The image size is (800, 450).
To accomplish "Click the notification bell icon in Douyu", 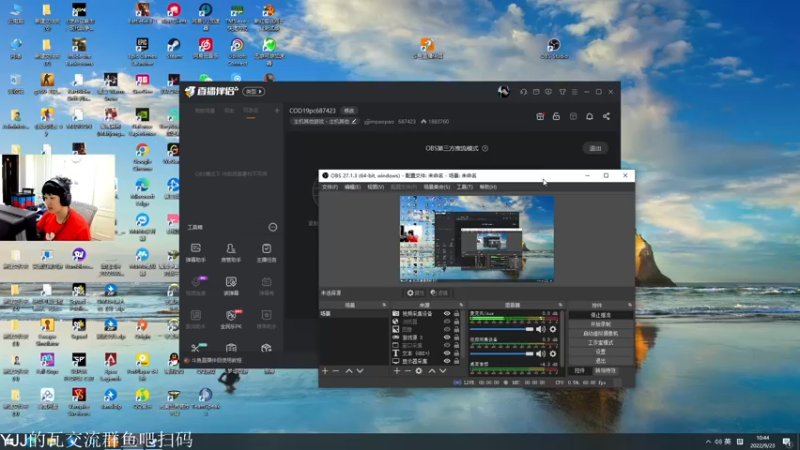I will (x=589, y=116).
